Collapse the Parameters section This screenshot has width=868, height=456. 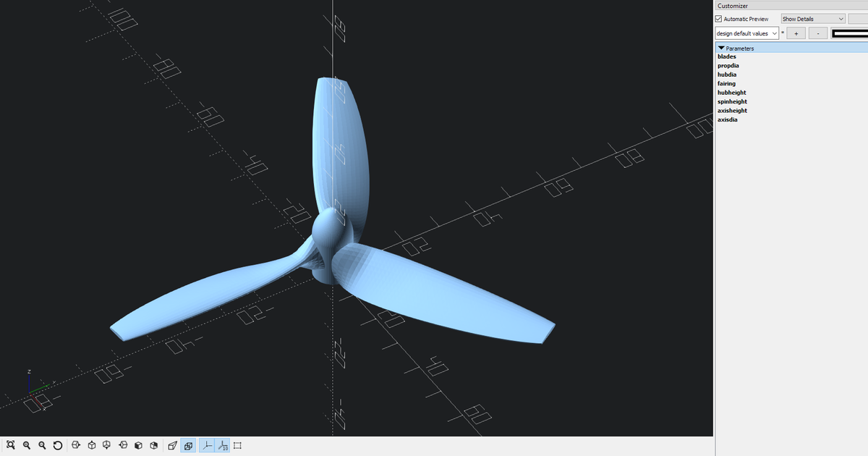coord(721,47)
